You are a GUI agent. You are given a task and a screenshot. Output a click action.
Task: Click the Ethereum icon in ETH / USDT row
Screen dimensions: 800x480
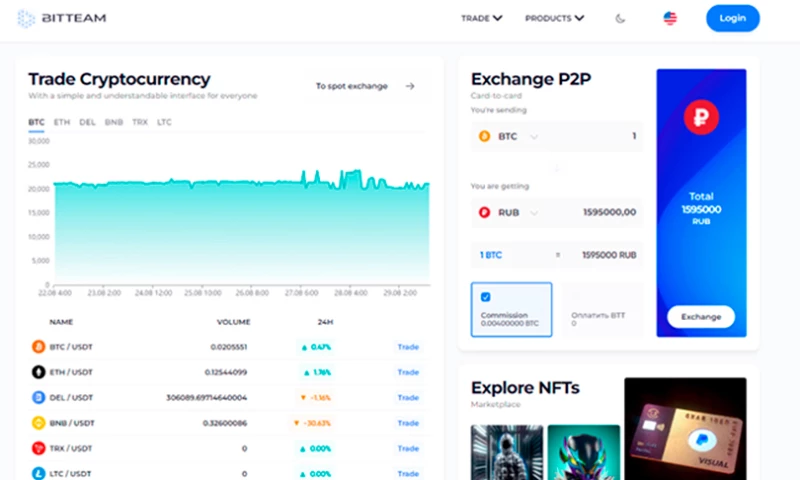coord(39,372)
